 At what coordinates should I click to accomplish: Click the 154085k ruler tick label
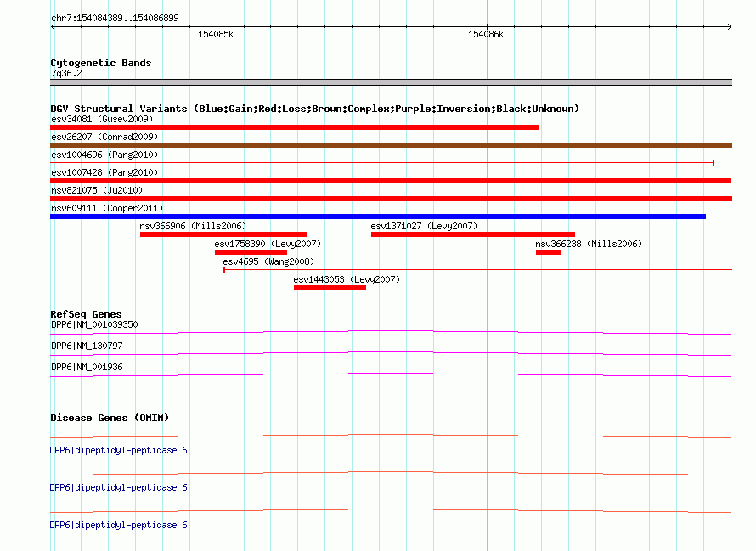[x=216, y=34]
